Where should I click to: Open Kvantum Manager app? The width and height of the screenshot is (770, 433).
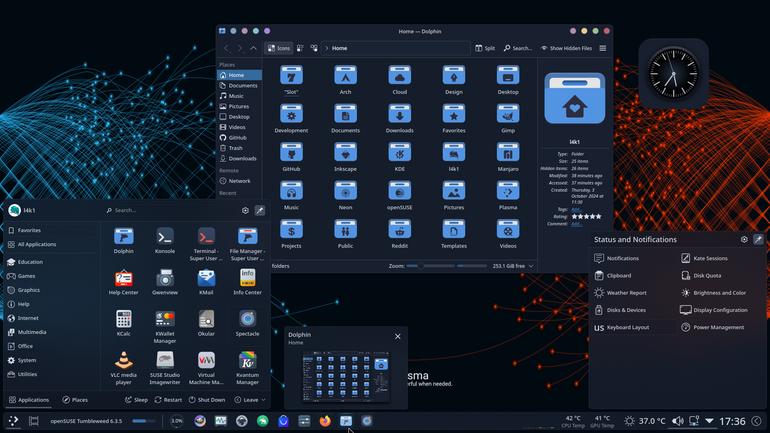tap(248, 368)
